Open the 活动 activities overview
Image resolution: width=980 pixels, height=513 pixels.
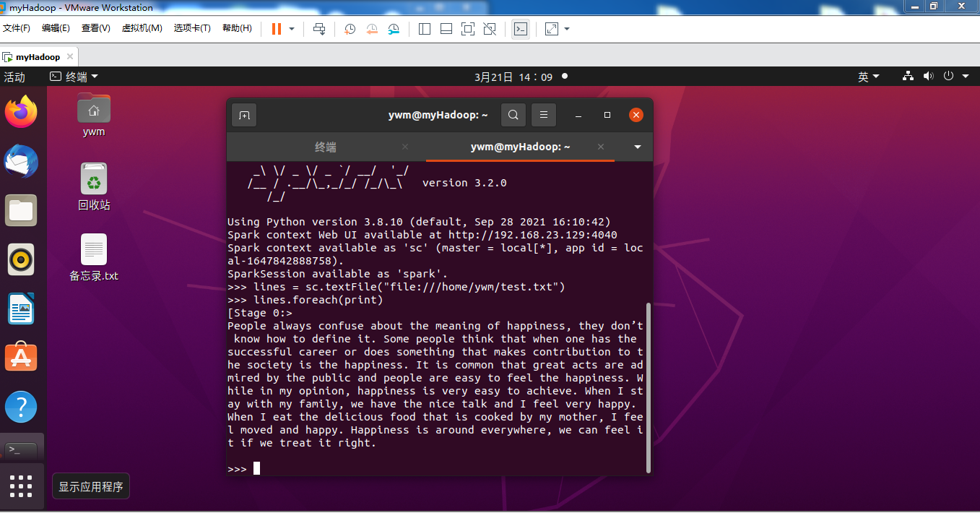[14, 77]
